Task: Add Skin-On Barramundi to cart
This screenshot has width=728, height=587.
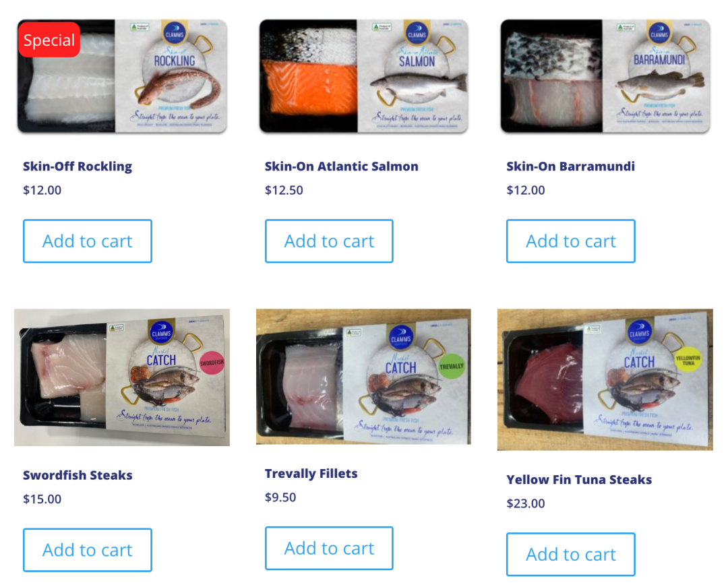Action: [x=571, y=241]
